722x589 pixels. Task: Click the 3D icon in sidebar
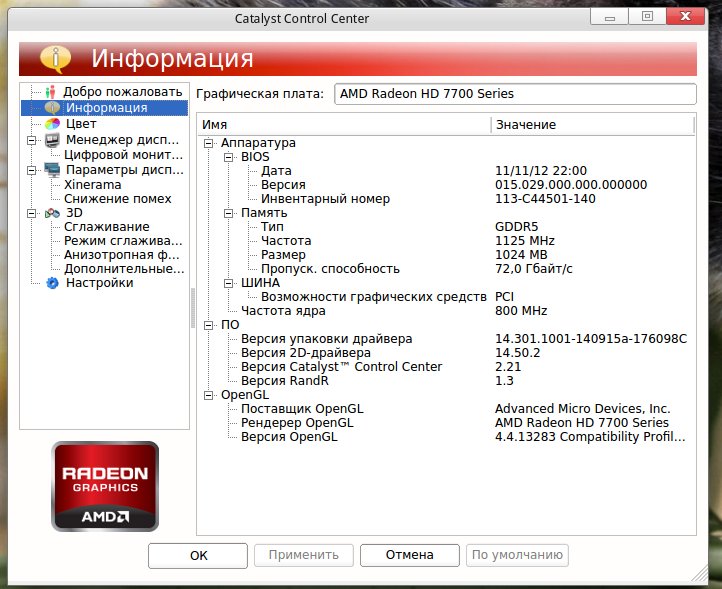coord(52,213)
